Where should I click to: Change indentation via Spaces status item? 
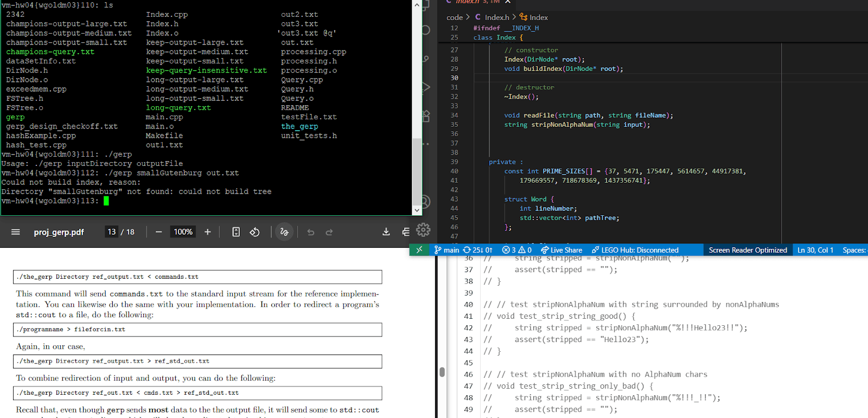tap(854, 250)
